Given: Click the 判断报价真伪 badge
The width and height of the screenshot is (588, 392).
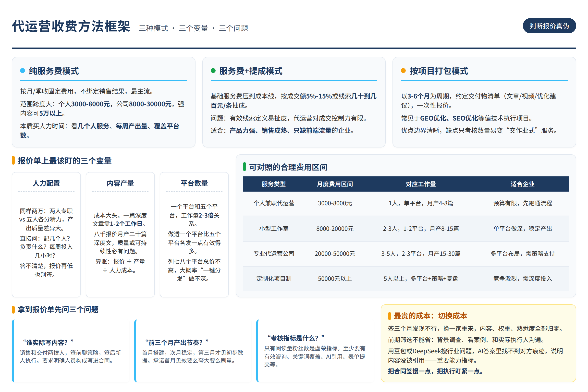Looking at the screenshot, I should tap(549, 26).
